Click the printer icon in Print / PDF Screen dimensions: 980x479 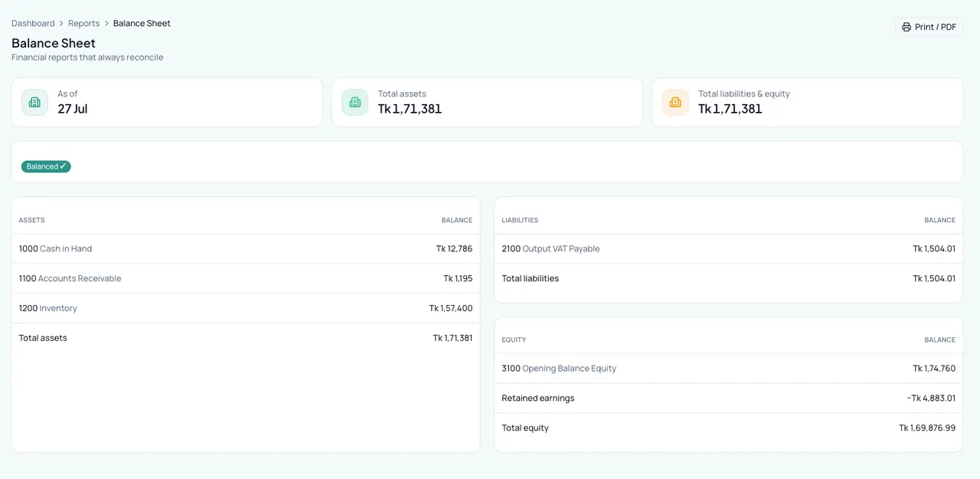click(906, 27)
